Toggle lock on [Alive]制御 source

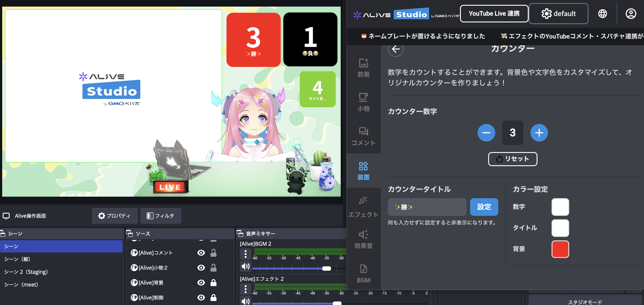[x=213, y=298]
